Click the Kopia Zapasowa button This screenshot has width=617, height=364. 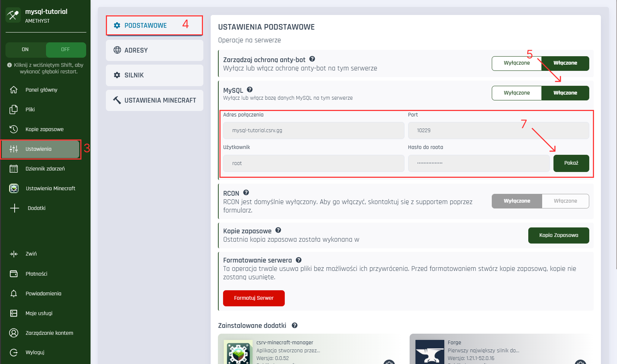[x=558, y=235]
